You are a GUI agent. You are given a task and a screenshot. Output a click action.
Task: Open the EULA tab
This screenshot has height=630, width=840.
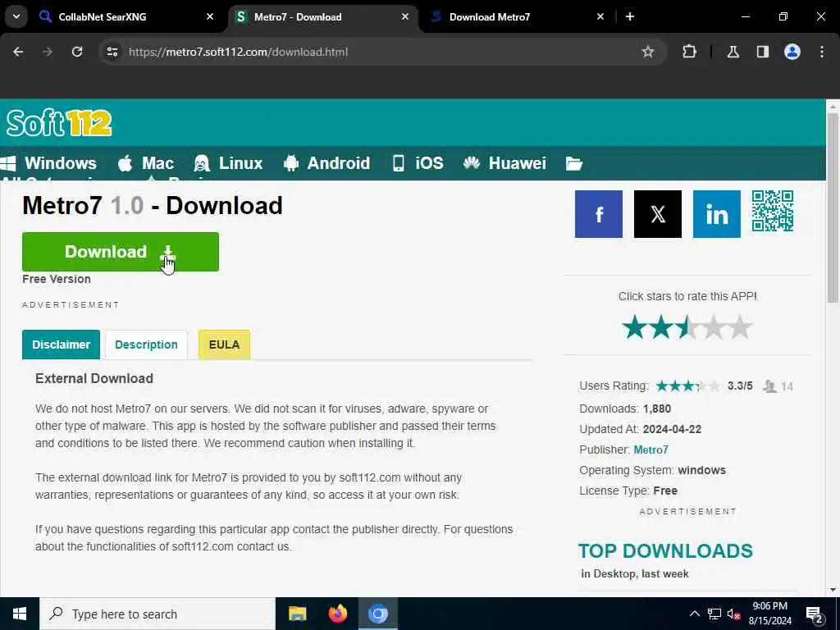click(224, 345)
